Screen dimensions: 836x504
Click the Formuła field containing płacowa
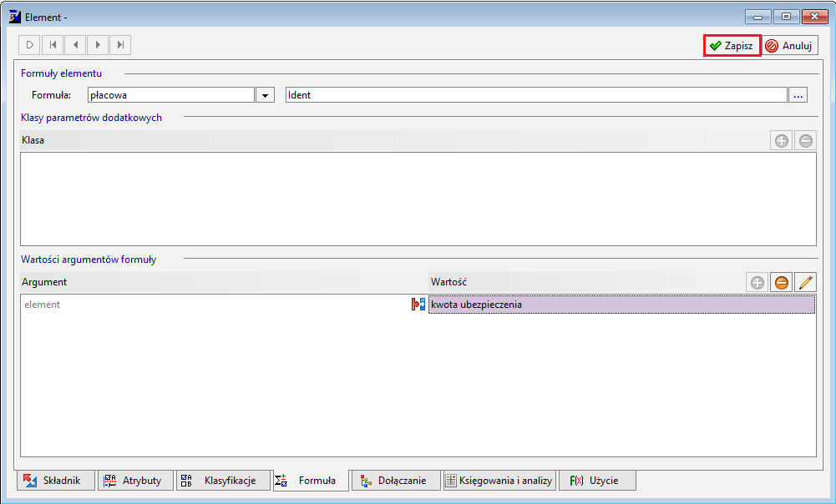[x=171, y=95]
